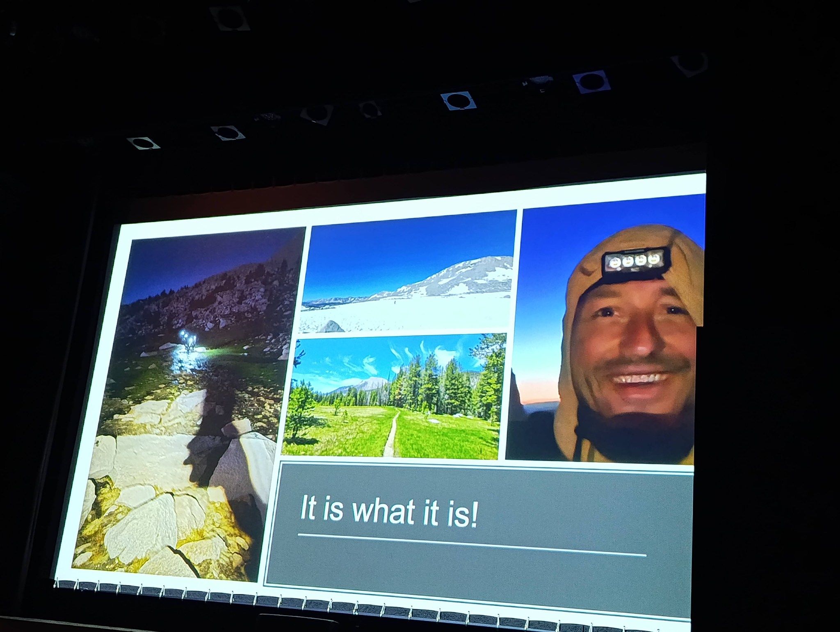Select the green meadow trail photo
840x632 pixels.
[x=394, y=396]
